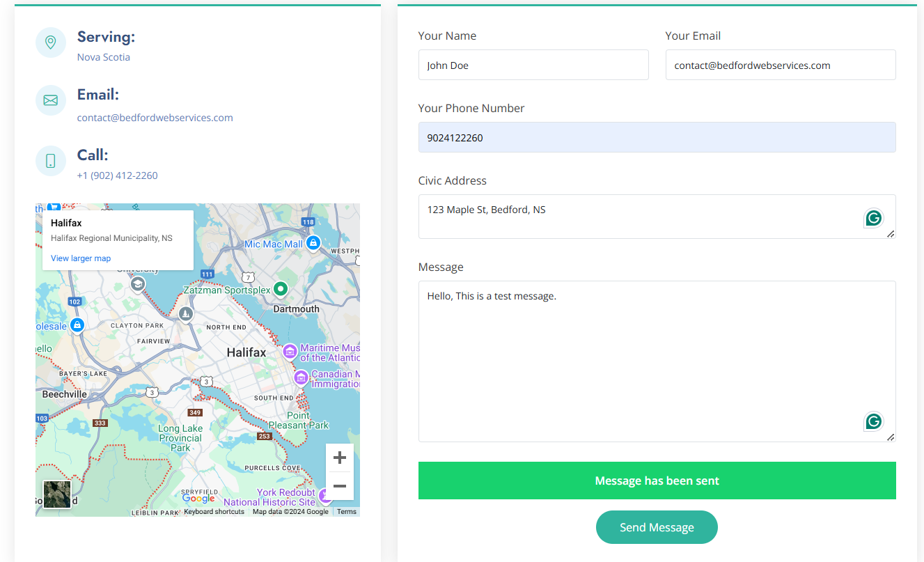Focus the Your Phone Number field
Viewport: 924px width, 562px height.
tap(657, 137)
